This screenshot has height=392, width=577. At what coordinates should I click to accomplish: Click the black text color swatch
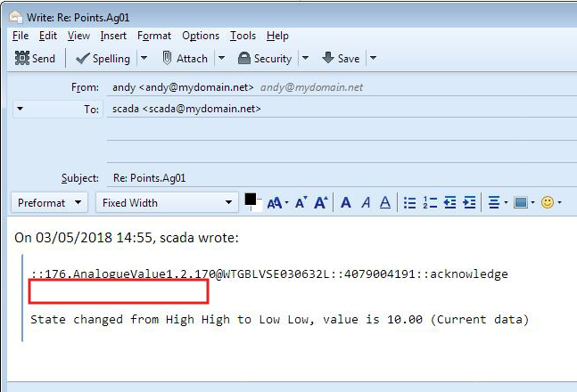[x=251, y=199]
